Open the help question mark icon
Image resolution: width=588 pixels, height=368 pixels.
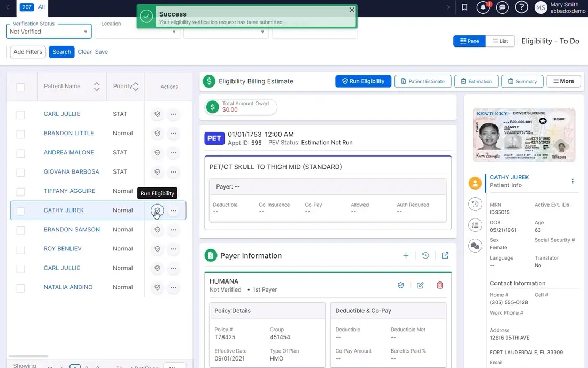[521, 7]
